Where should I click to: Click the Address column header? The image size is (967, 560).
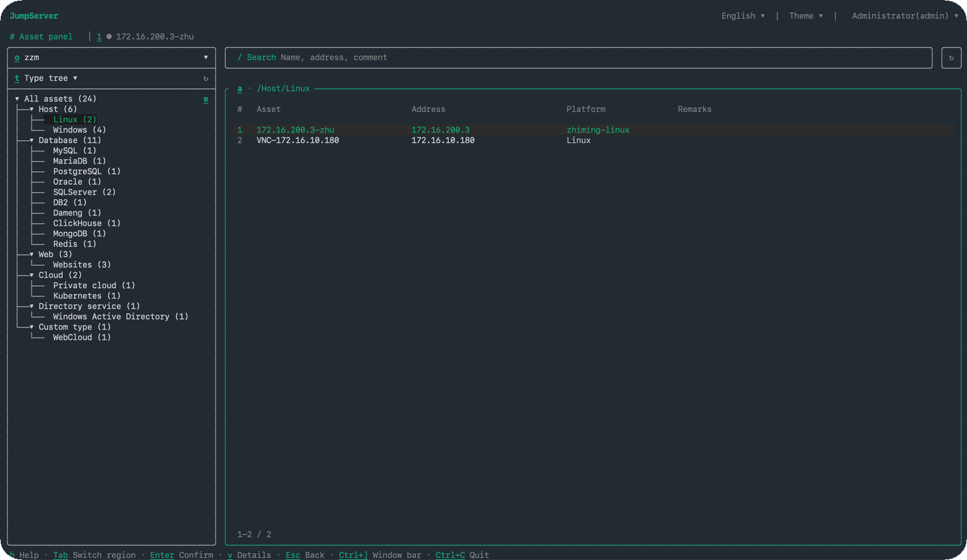pyautogui.click(x=428, y=110)
